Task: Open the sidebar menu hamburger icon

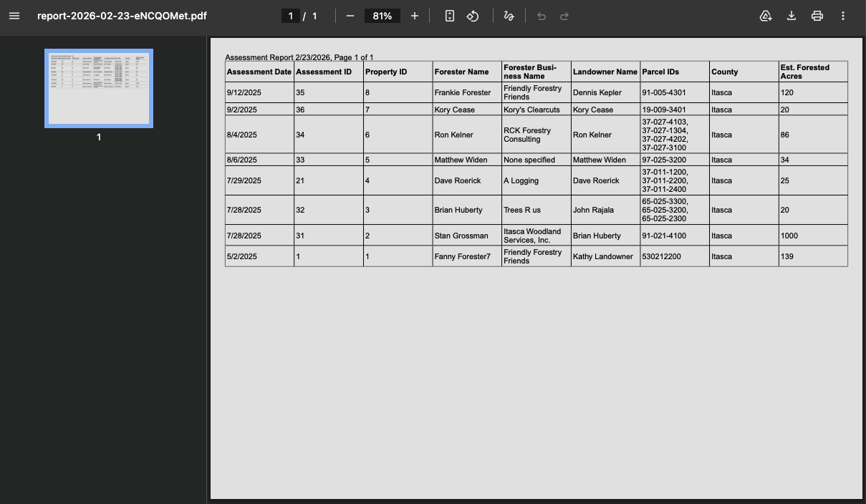Action: [x=14, y=16]
